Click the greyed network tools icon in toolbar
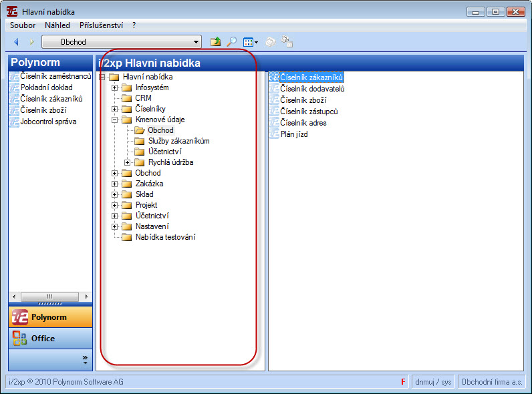Viewport: 532px width, 394px height. 287,41
